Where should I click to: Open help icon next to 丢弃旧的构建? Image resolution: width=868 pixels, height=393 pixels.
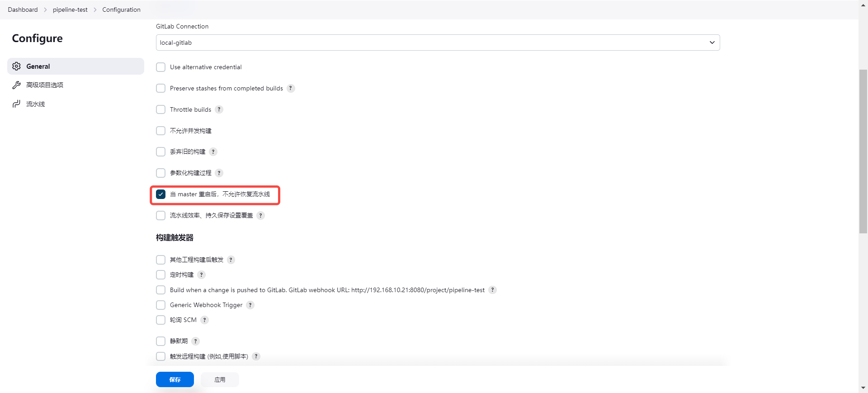213,152
